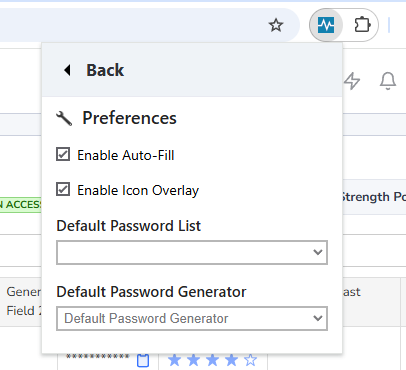
Task: Open the Default Password Generator dropdown
Action: [x=192, y=318]
